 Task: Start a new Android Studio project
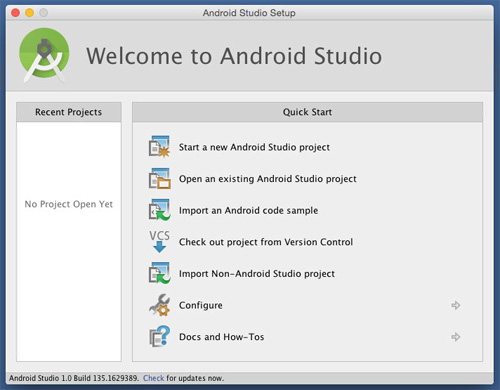254,147
